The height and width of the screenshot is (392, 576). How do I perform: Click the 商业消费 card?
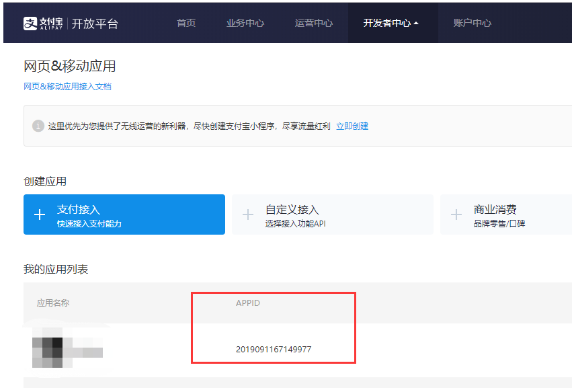click(x=506, y=214)
